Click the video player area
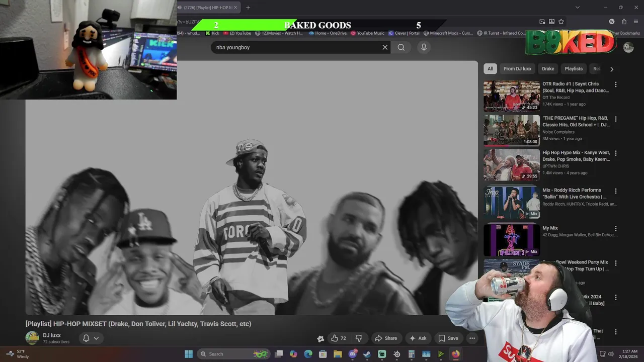644x362 pixels. pos(252,188)
